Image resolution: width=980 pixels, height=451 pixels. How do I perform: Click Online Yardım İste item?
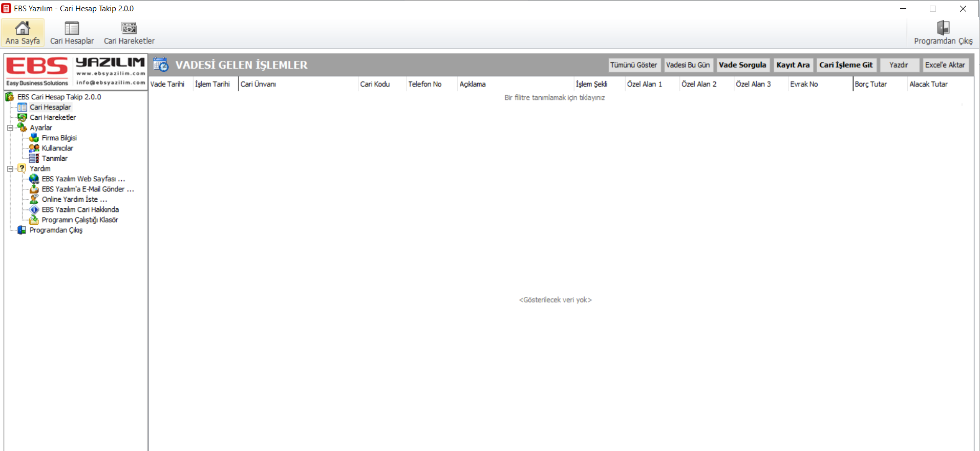(74, 199)
